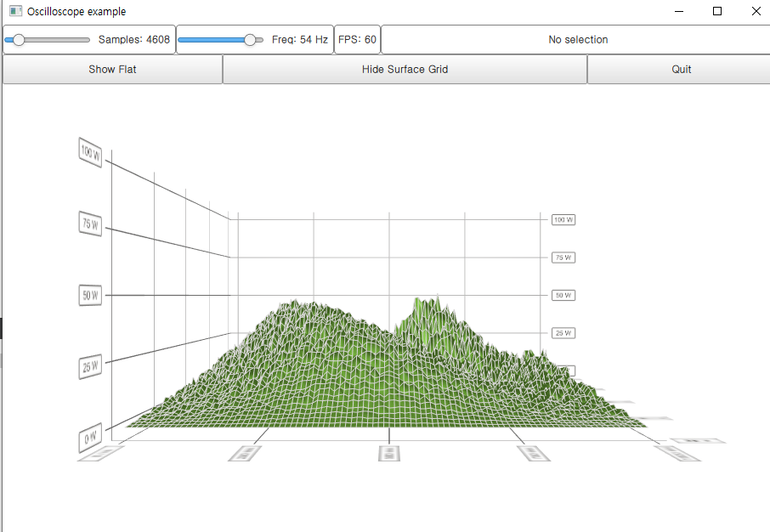Select the 50 W label on left axis
This screenshot has height=532, width=770.
(x=90, y=296)
